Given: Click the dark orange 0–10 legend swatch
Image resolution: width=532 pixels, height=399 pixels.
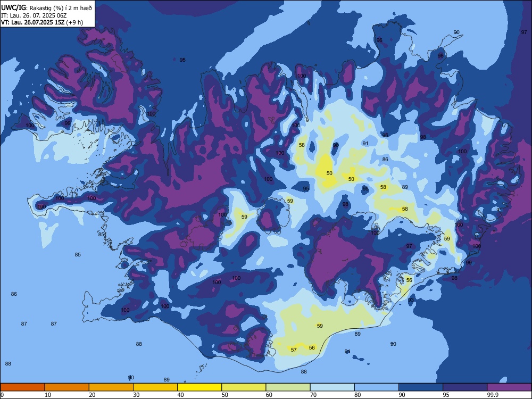Looking at the screenshot, I should [22, 387].
